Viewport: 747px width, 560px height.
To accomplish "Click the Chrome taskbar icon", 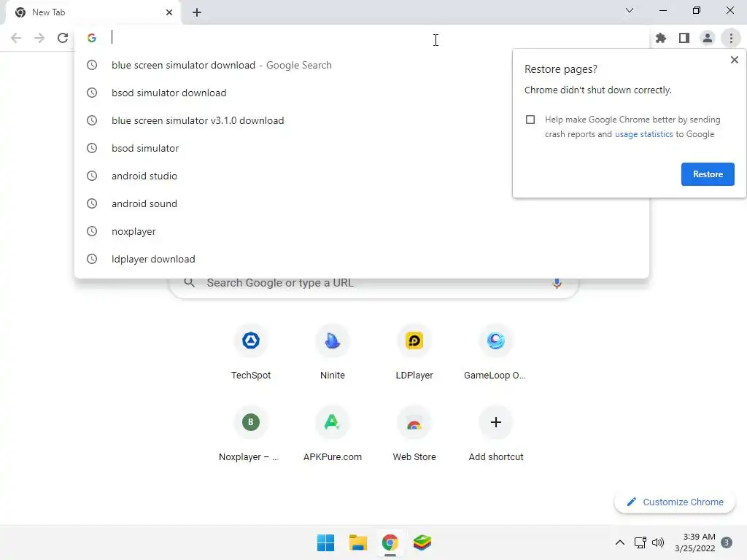I will click(390, 542).
